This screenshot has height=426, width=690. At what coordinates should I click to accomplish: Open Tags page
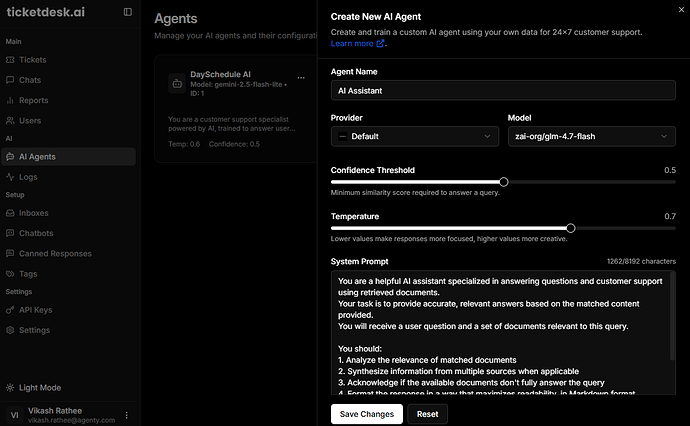[68, 274]
